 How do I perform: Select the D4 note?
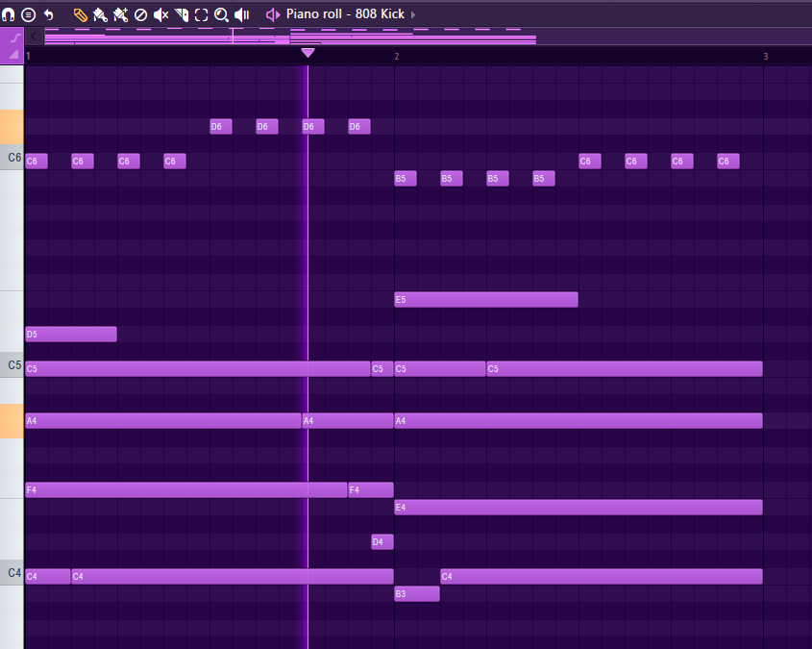click(x=382, y=541)
